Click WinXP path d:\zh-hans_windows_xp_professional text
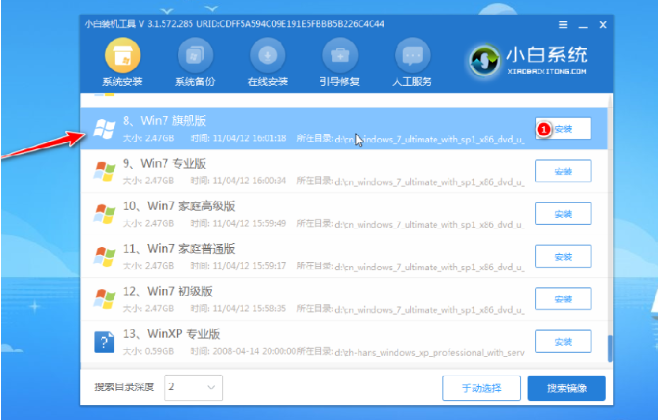 click(430, 352)
